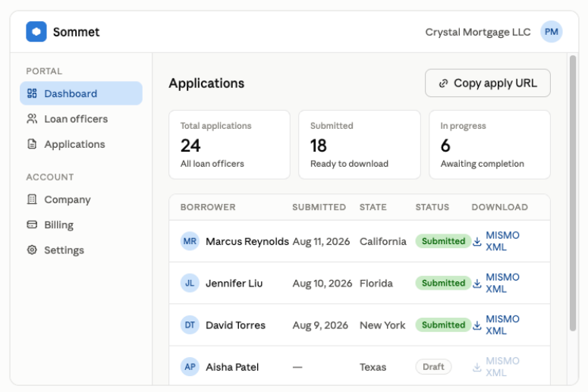Screen dimensions: 588x392
Task: Click the David Torres borrower name
Action: (x=235, y=325)
